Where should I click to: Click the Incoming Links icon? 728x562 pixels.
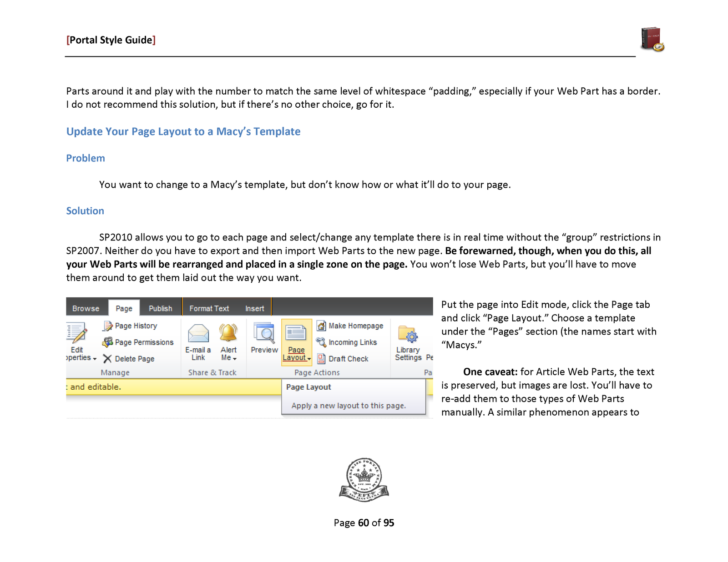click(x=321, y=342)
